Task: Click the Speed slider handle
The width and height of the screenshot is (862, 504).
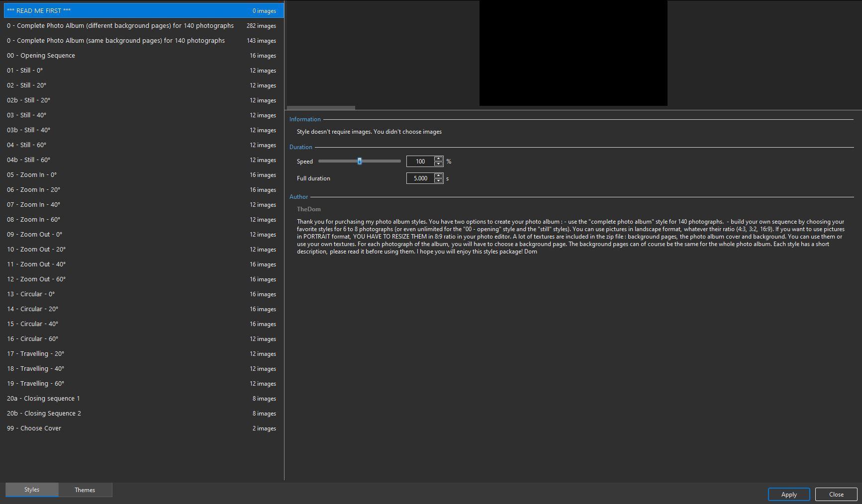Action: (359, 161)
